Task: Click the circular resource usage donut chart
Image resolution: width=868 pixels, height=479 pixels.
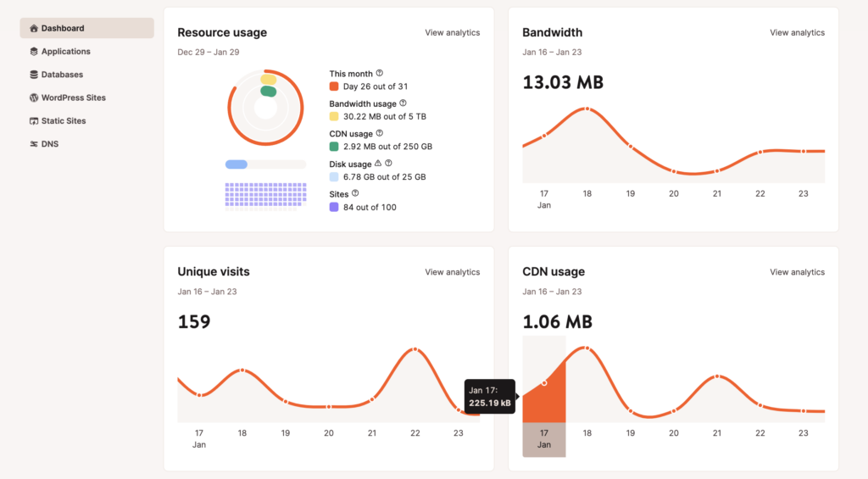Action: click(265, 108)
